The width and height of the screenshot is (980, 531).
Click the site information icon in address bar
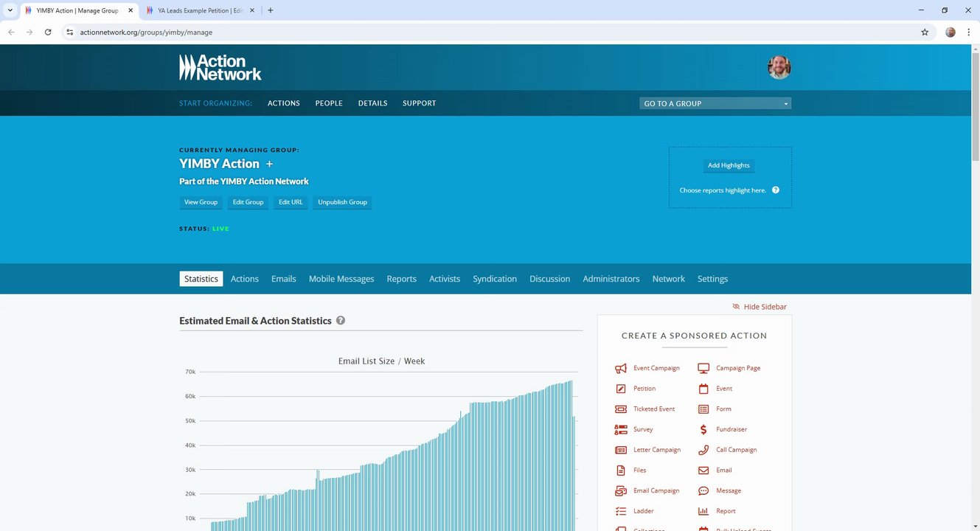(70, 32)
